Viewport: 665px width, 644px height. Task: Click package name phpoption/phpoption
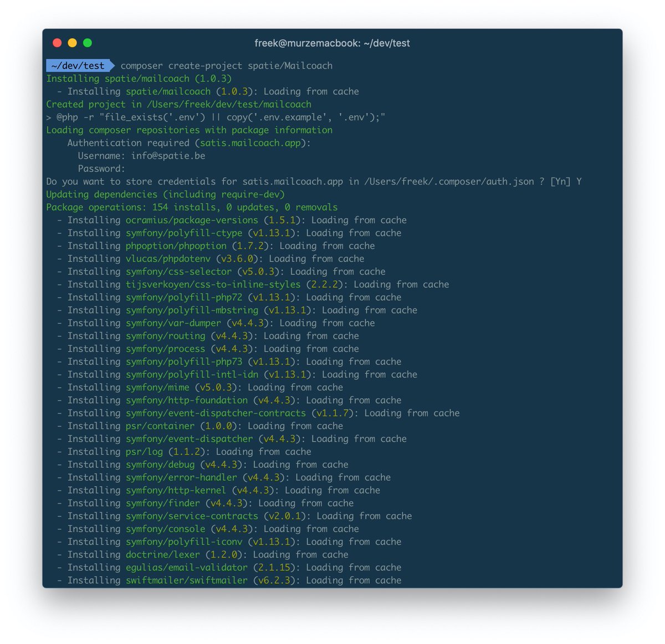176,246
